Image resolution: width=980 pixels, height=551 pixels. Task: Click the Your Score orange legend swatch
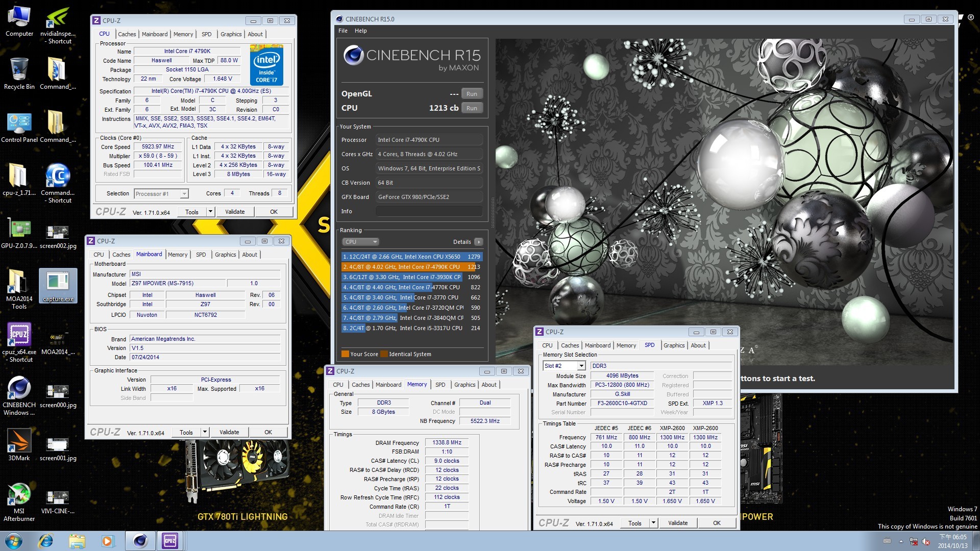tap(345, 354)
